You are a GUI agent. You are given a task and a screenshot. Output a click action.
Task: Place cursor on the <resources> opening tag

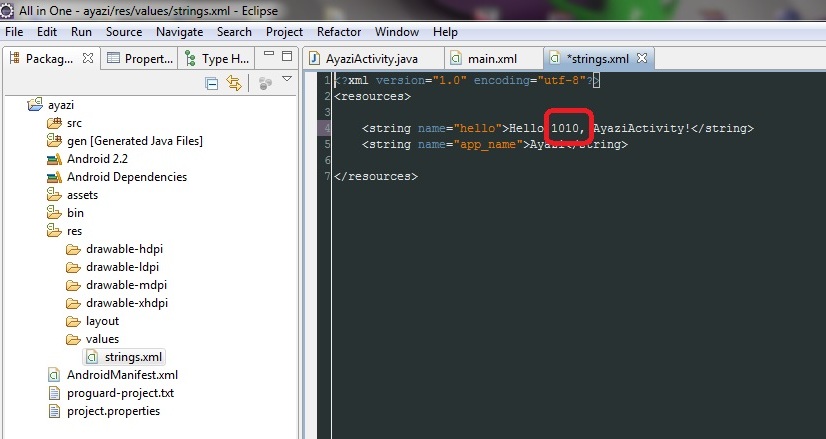pos(372,96)
